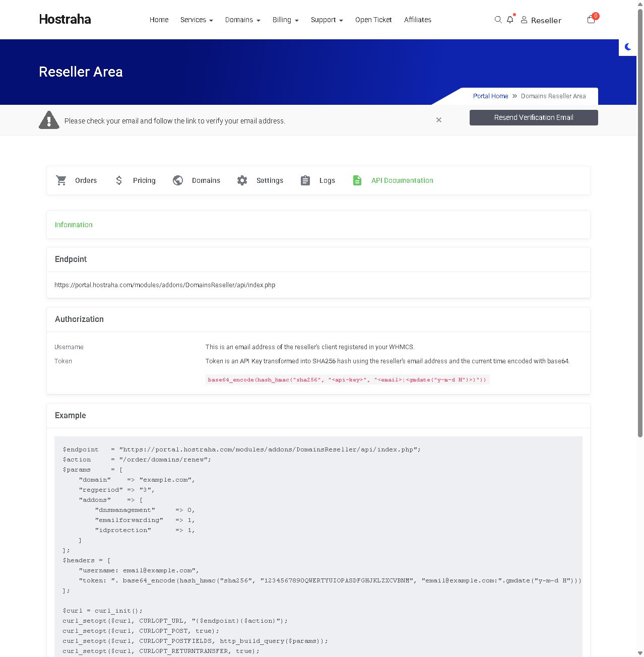Click the Hostraha logo

click(x=65, y=19)
